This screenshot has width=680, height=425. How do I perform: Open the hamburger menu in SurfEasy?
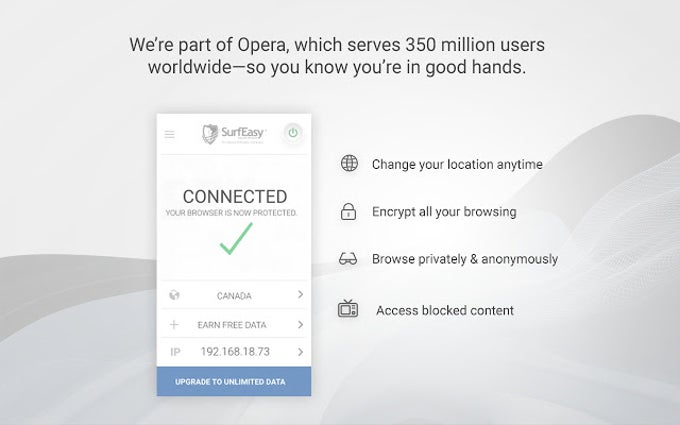click(x=169, y=134)
